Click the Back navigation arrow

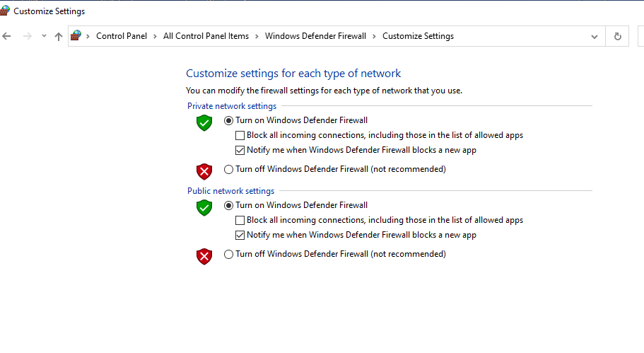[x=7, y=36]
